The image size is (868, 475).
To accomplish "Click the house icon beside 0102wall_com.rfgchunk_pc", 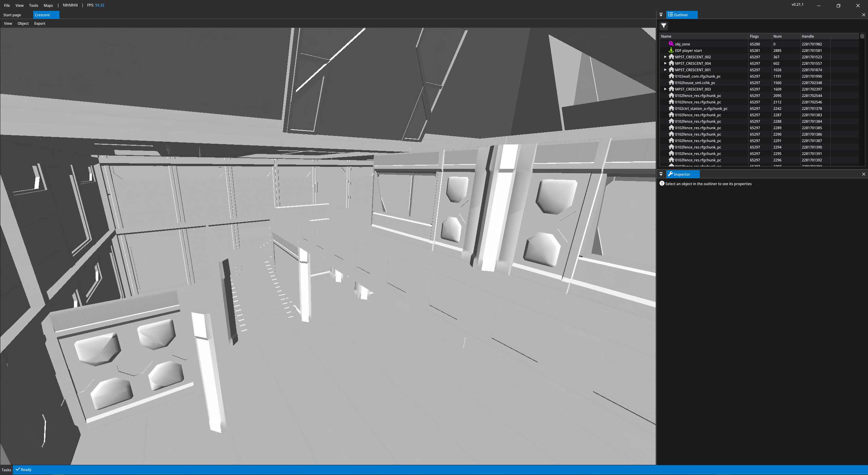I will pos(672,76).
